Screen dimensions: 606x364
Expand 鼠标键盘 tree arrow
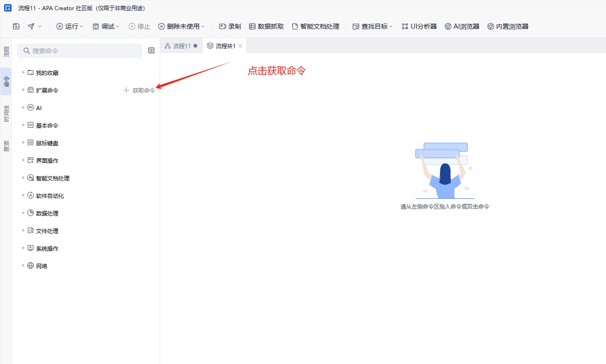pos(23,142)
